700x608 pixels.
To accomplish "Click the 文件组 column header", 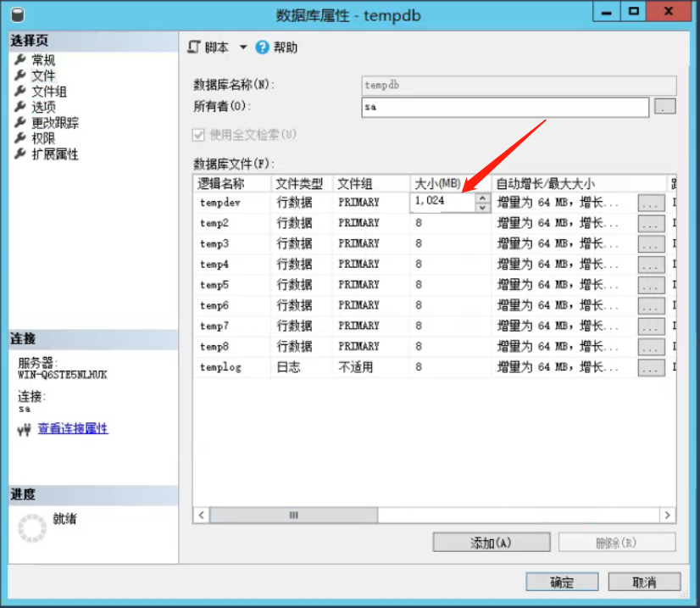I will pyautogui.click(x=371, y=184).
